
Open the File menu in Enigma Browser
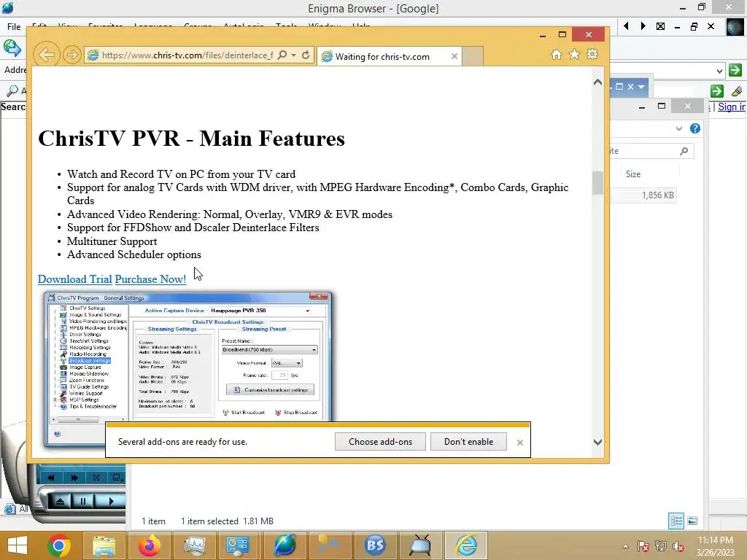pos(14,27)
